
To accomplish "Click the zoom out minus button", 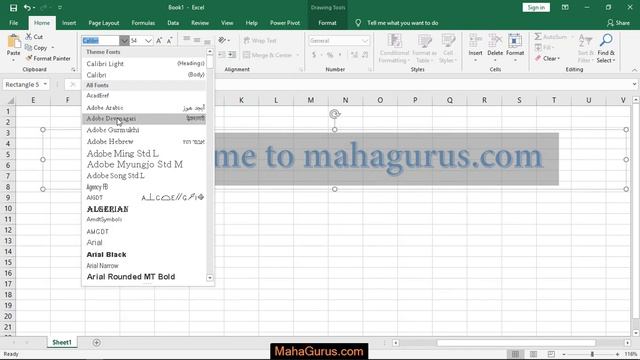I will coord(564,354).
